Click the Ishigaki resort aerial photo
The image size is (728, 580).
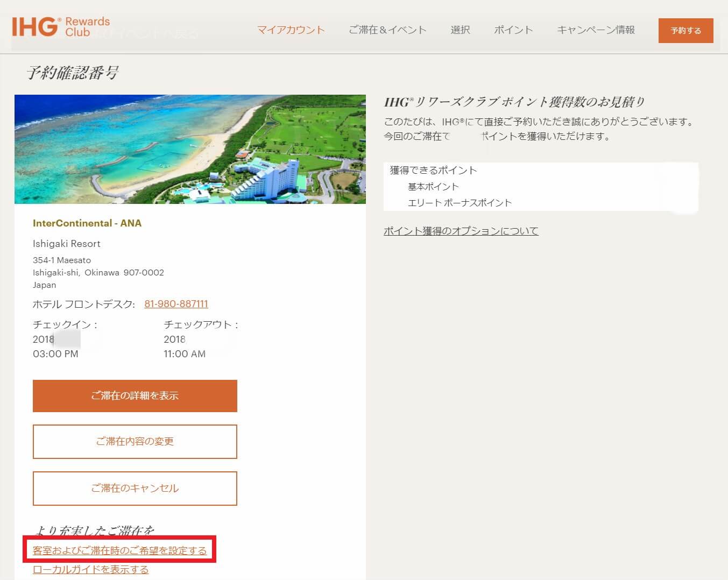pyautogui.click(x=190, y=149)
